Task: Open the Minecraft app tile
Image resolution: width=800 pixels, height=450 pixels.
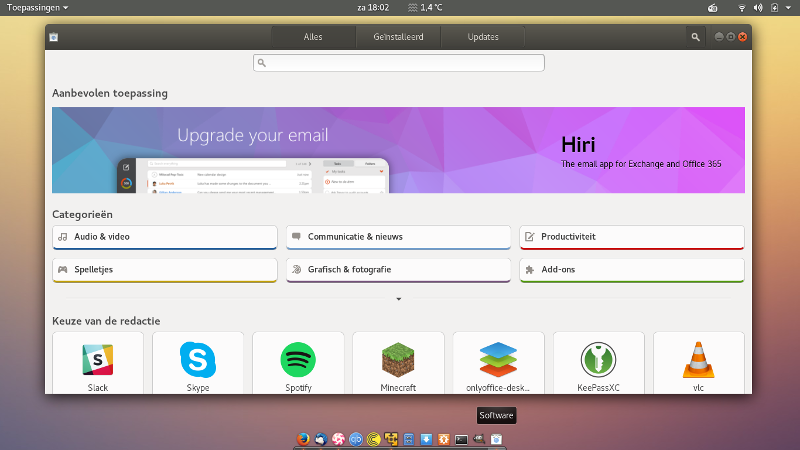Action: coord(398,363)
